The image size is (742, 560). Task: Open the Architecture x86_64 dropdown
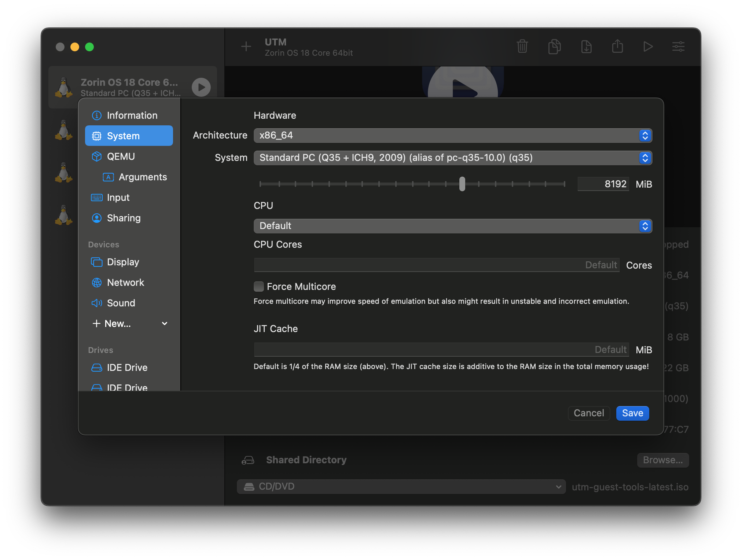tap(452, 136)
